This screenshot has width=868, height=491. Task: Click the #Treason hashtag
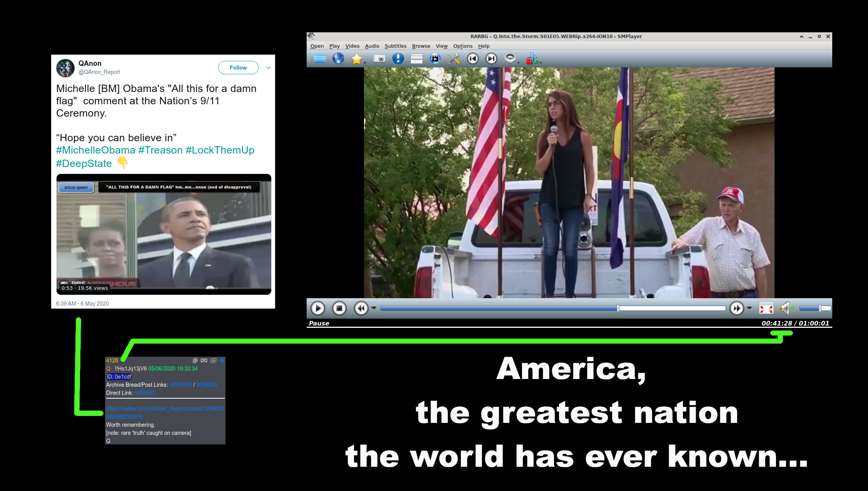coord(160,150)
